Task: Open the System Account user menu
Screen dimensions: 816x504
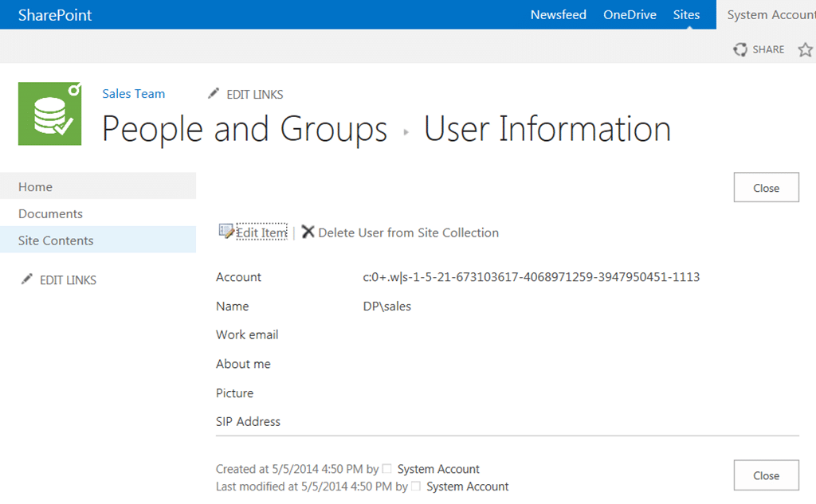Action: click(771, 14)
